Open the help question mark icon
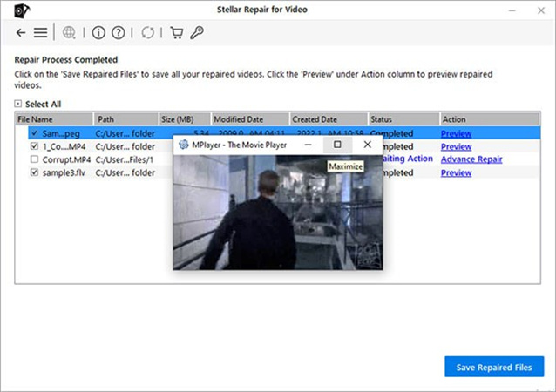The image size is (556, 392). [118, 33]
